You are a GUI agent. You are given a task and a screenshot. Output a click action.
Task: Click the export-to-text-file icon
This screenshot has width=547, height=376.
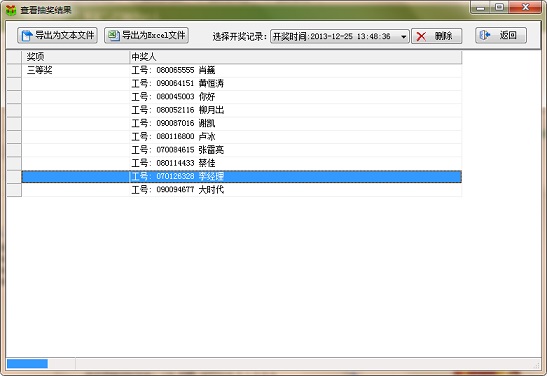[x=27, y=36]
